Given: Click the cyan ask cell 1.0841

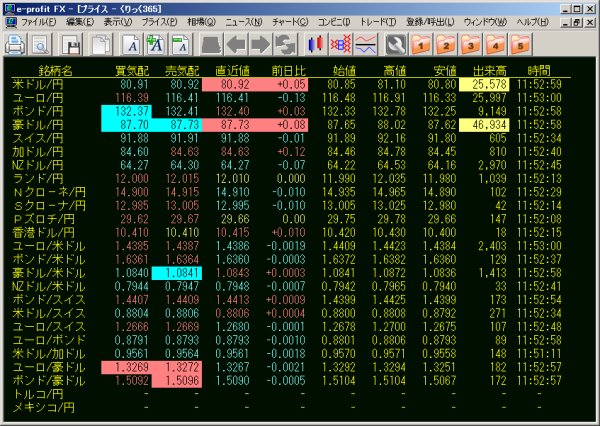Looking at the screenshot, I should (177, 273).
